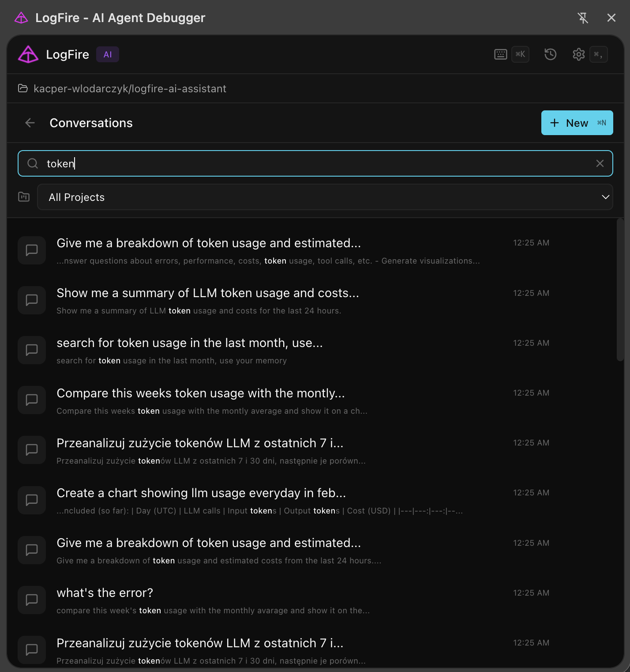Click the folder icon before the project path
The image size is (630, 672).
click(x=23, y=88)
